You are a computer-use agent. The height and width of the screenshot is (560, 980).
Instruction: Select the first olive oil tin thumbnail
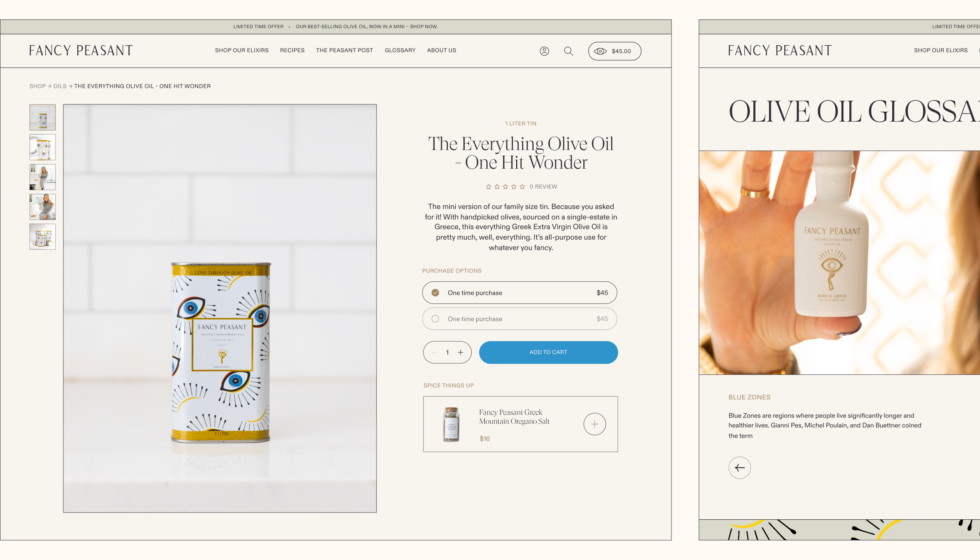coord(42,117)
